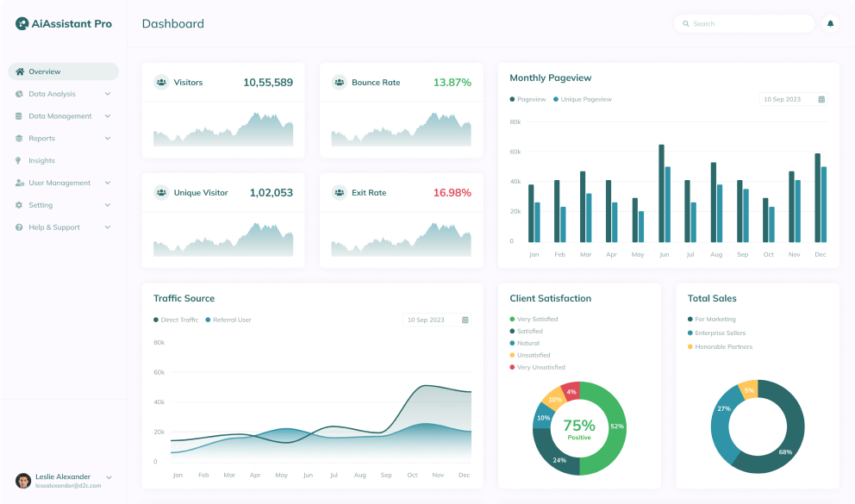This screenshot has width=855, height=504.
Task: Open the Leslie Alexander profile dropdown
Action: (109, 477)
